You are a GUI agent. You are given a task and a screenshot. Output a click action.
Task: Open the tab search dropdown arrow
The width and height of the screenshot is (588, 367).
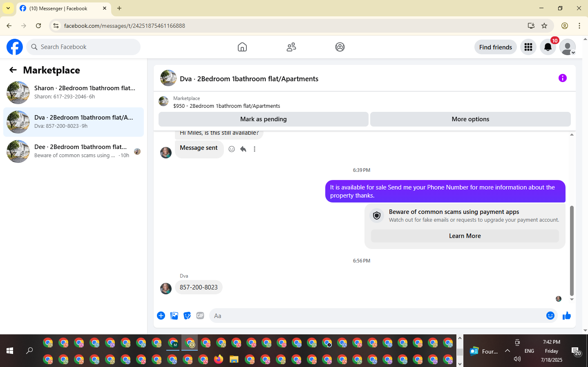point(8,8)
